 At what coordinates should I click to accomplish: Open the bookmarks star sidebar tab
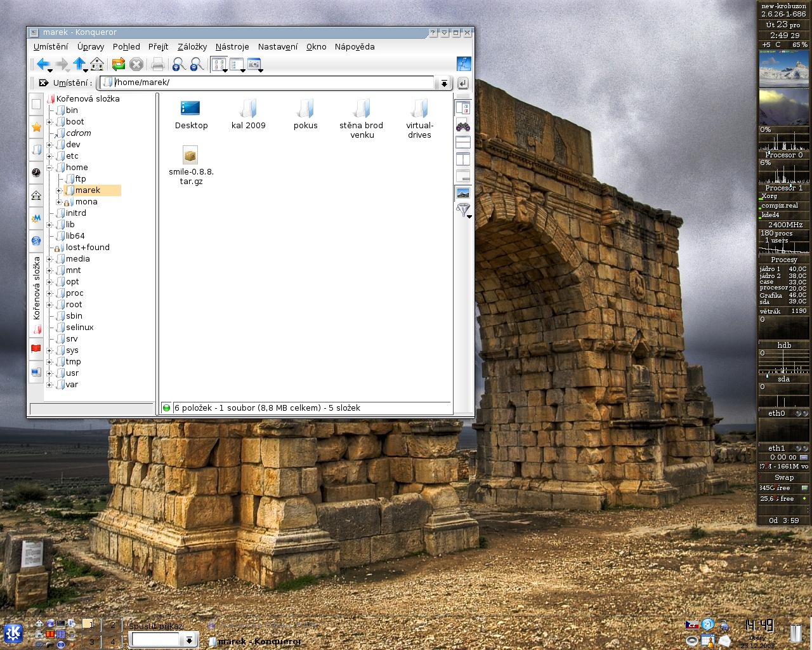36,127
